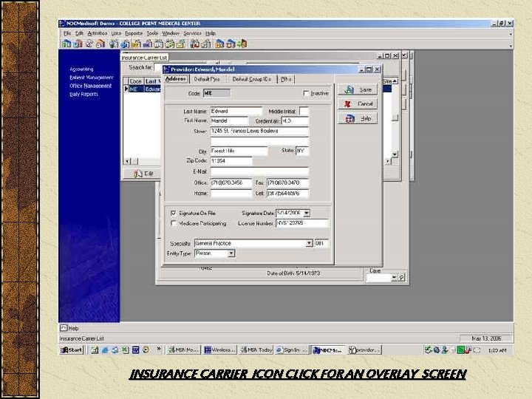Click the Save button icon in Provider dialog
The height and width of the screenshot is (399, 532).
click(349, 90)
